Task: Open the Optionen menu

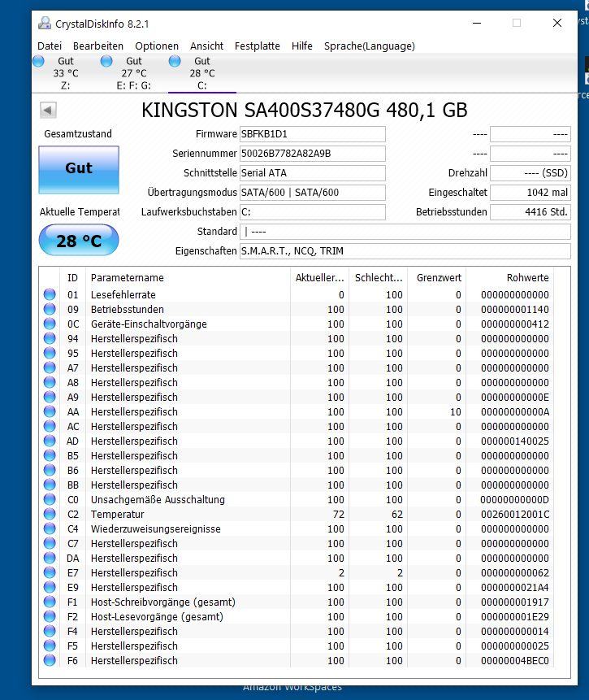Action: point(157,46)
